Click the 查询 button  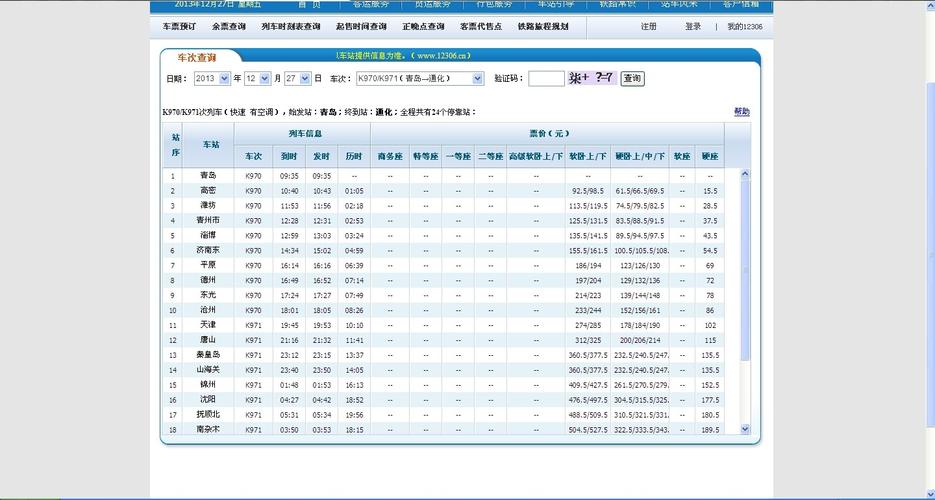pos(632,78)
